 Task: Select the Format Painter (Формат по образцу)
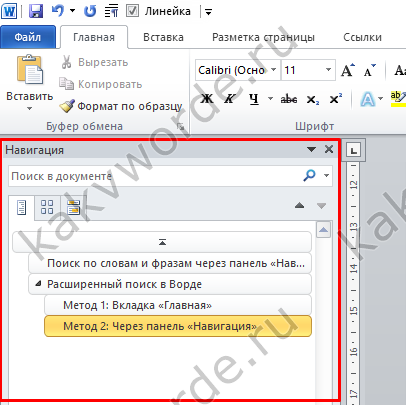click(121, 106)
